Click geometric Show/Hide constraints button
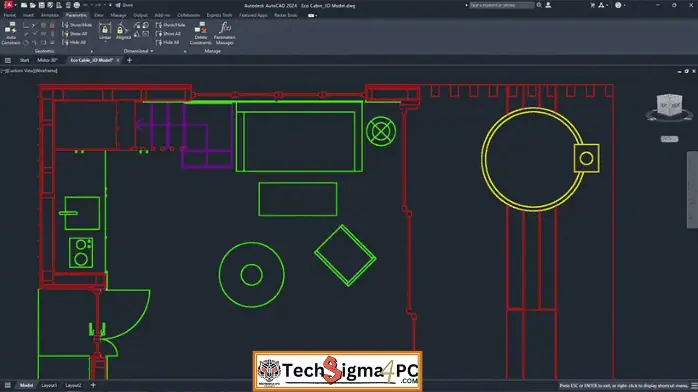 [77, 25]
